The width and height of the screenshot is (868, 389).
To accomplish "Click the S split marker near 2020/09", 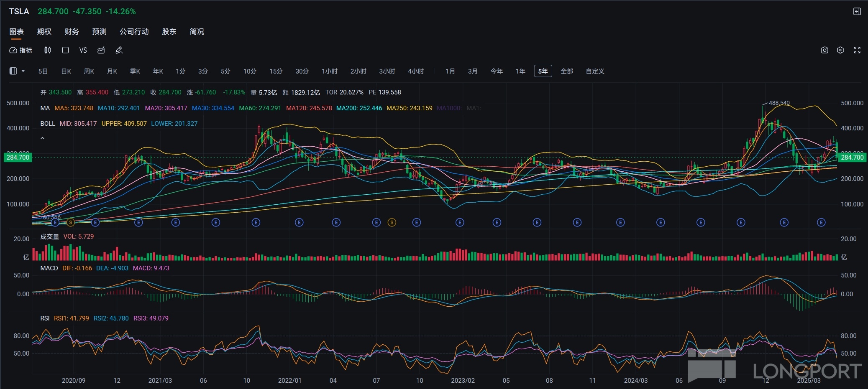I will [70, 223].
